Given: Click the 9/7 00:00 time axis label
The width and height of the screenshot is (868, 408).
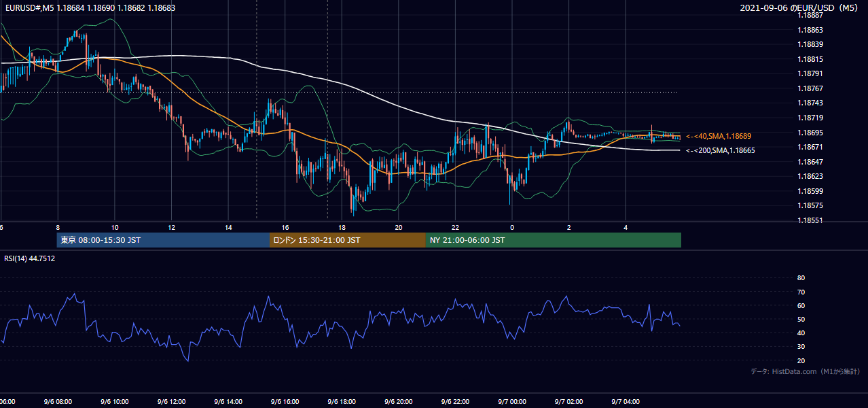Looking at the screenshot, I should [x=511, y=402].
